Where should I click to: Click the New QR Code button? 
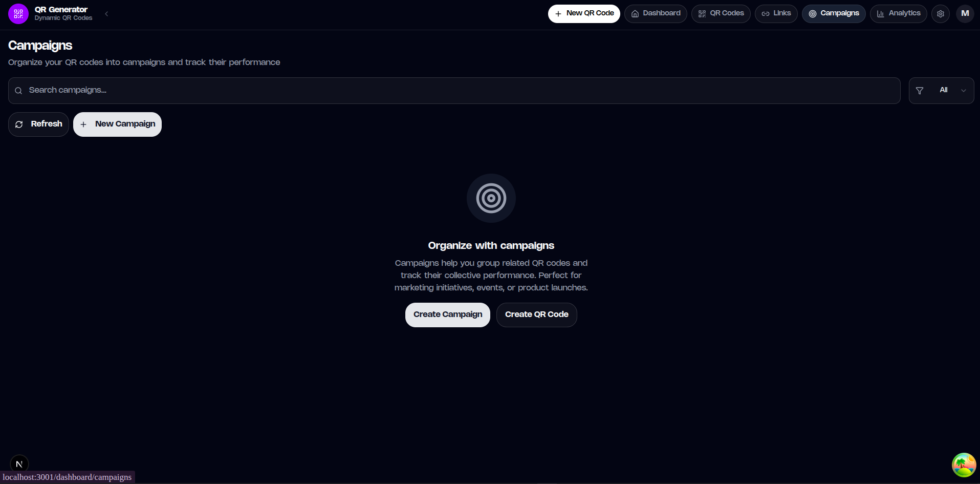tap(584, 14)
